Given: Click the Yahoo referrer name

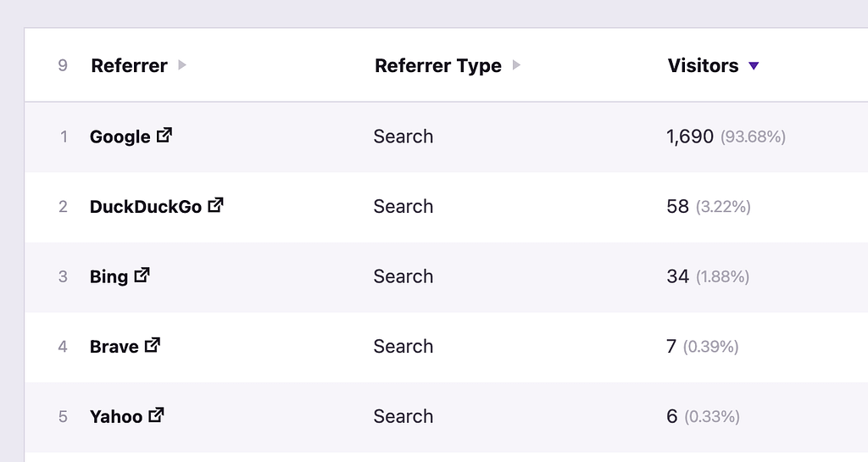Looking at the screenshot, I should tap(115, 417).
